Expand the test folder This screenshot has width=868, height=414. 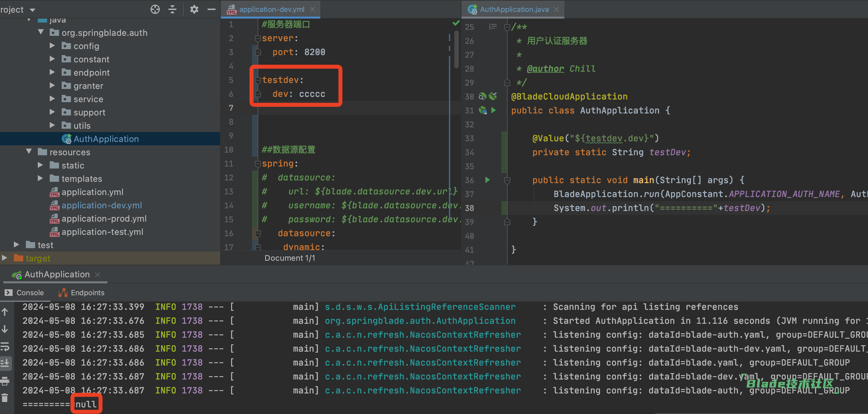17,245
